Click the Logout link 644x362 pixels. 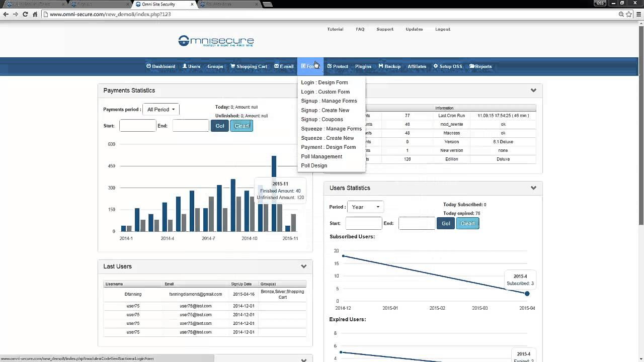tap(443, 29)
